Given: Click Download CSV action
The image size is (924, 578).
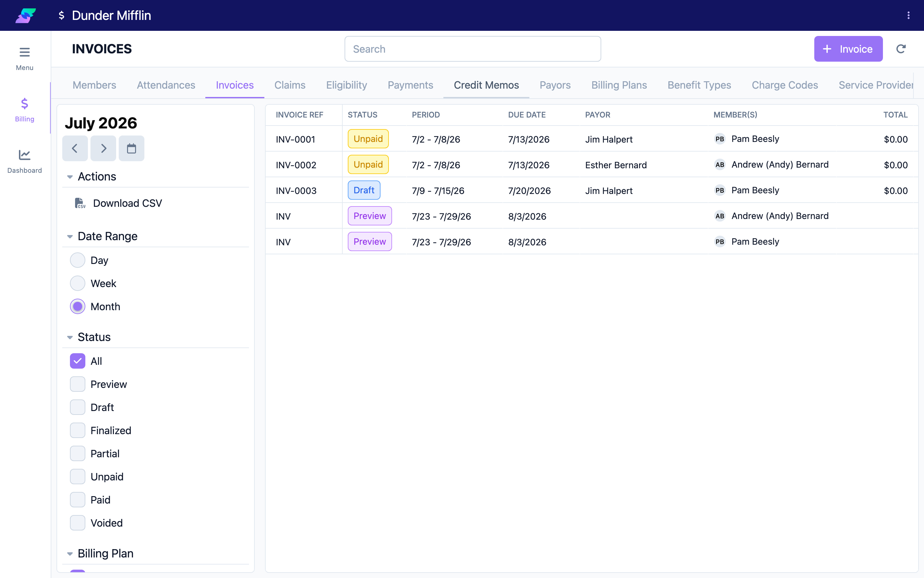Looking at the screenshot, I should 127,203.
